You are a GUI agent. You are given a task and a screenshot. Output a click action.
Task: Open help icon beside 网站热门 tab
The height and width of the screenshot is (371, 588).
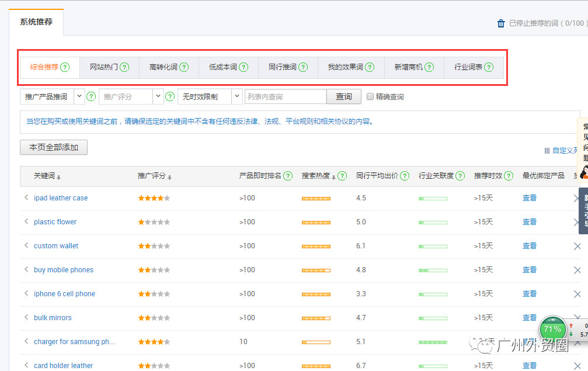click(x=124, y=67)
